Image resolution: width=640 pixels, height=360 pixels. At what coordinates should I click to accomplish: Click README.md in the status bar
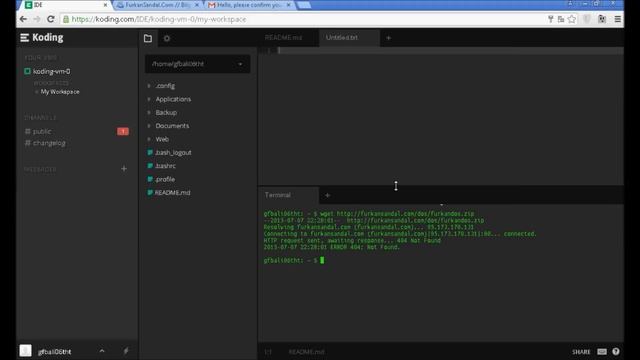pos(307,352)
